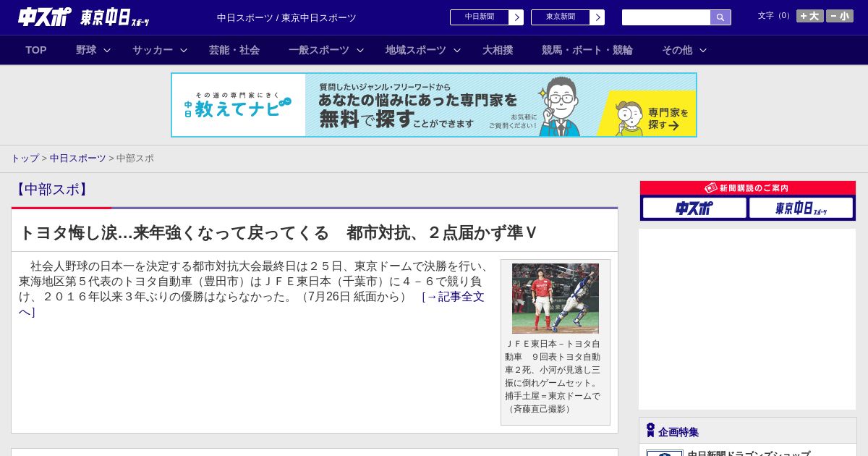This screenshot has width=868, height=456.
Task: Click the 東京中日スポーツ logo
Action: click(x=115, y=17)
